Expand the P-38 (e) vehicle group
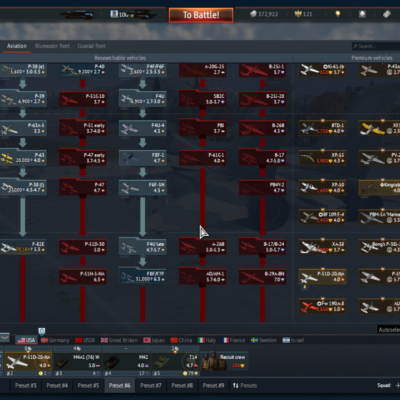This screenshot has height=400, width=400. pos(23,70)
